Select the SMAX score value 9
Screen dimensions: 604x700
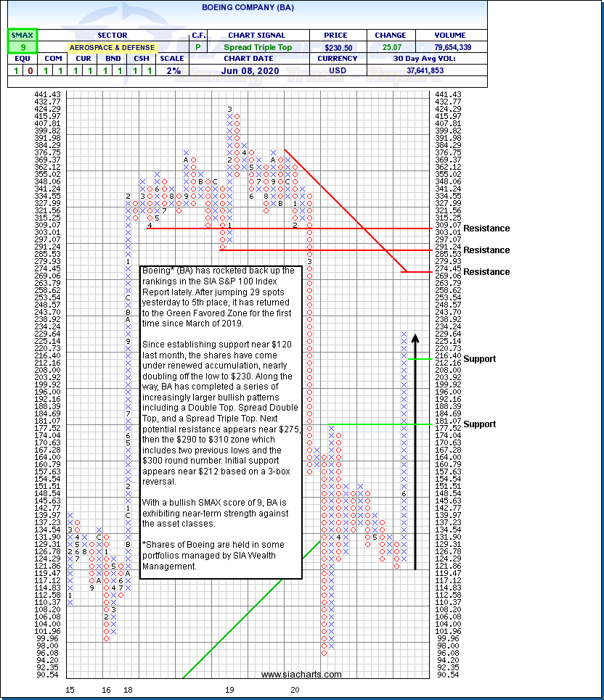(x=23, y=46)
